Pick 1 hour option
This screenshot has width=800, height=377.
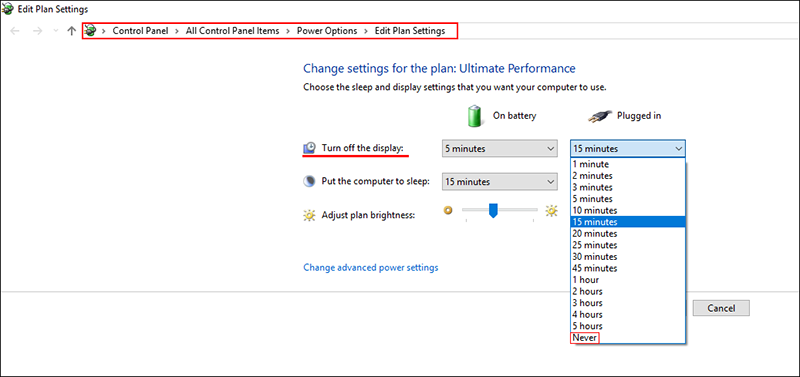point(628,280)
